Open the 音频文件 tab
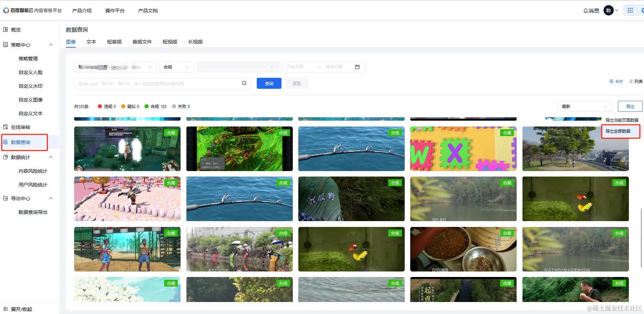 click(x=142, y=42)
